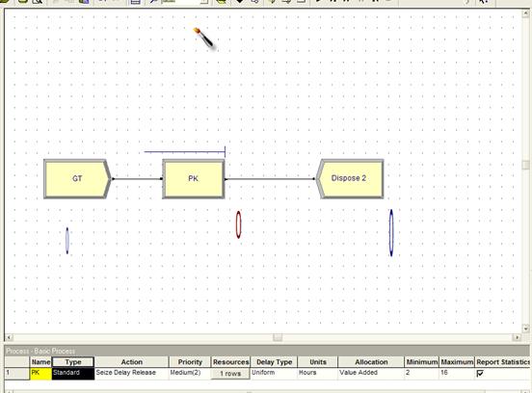
Task: Click the flowchart horizontal scrollbar thumb
Action: [278, 337]
